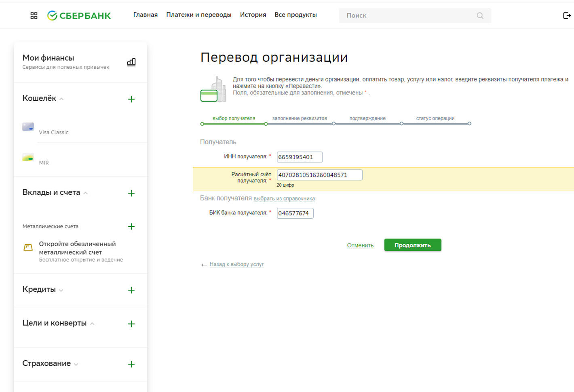Viewport: 574px width, 392px height.
Task: Collapse the Кошелёк section
Action: click(61, 99)
